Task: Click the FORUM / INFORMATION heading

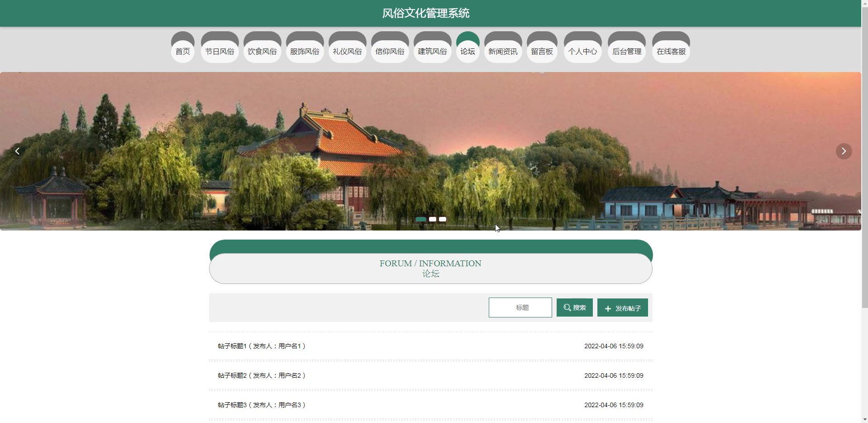Action: coord(430,263)
